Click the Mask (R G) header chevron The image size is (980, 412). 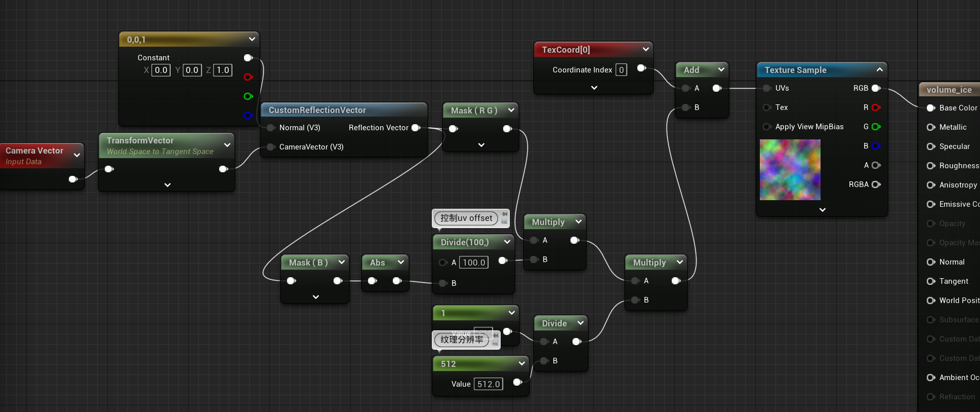[x=511, y=110]
